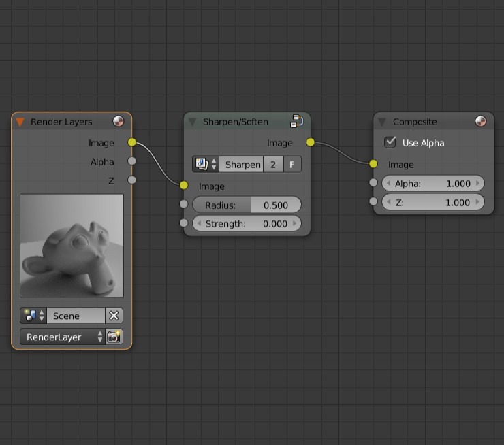504x445 pixels.
Task: Click the Strength value field
Action: 247,223
